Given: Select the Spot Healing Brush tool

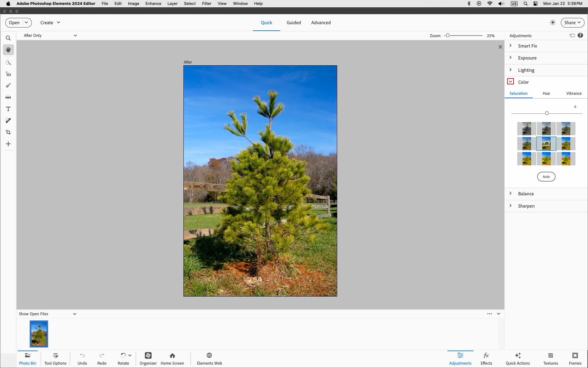Looking at the screenshot, I should coord(8,121).
